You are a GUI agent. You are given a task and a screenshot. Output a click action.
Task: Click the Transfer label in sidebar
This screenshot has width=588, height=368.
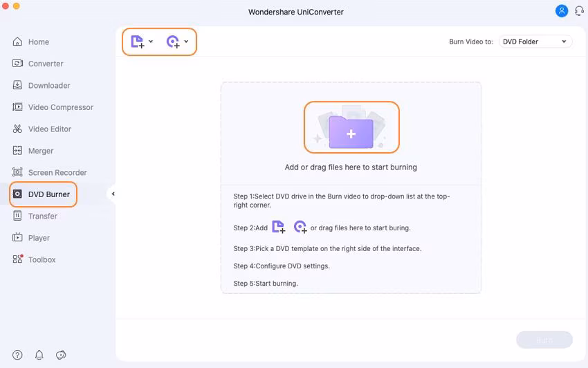pyautogui.click(x=43, y=216)
